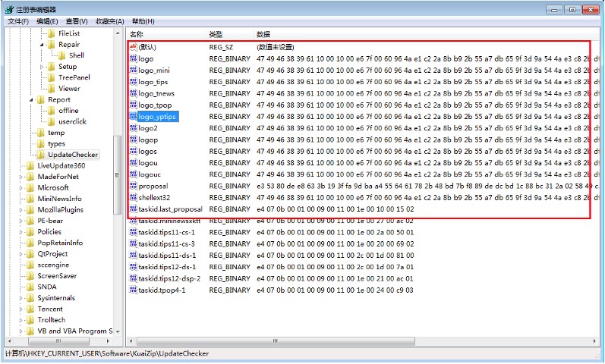Expand the Trolltech key

coord(20,320)
